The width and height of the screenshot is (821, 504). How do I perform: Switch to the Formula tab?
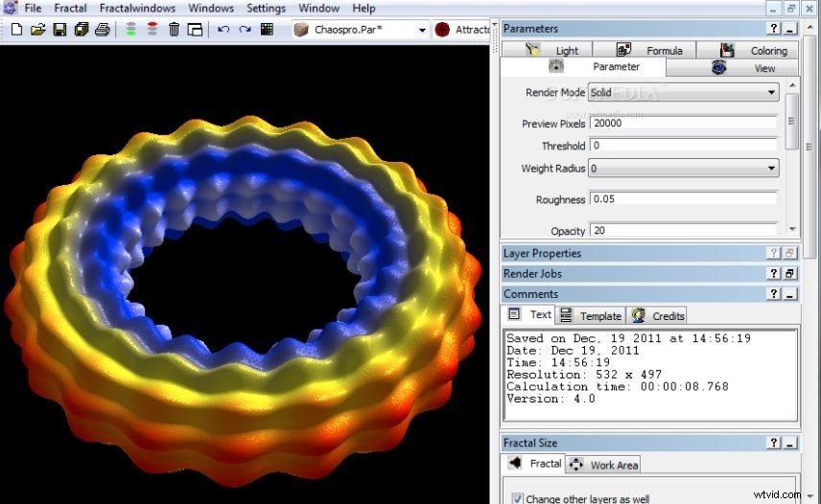[645, 50]
